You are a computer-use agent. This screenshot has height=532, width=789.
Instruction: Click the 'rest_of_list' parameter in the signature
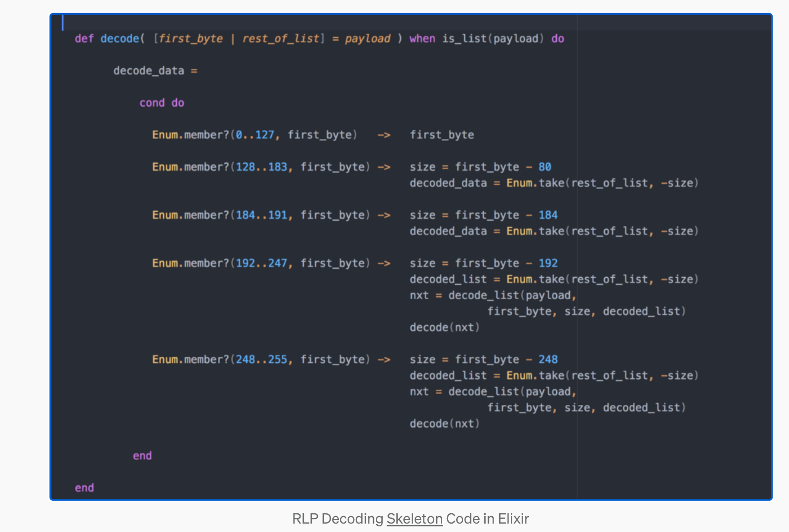(281, 39)
